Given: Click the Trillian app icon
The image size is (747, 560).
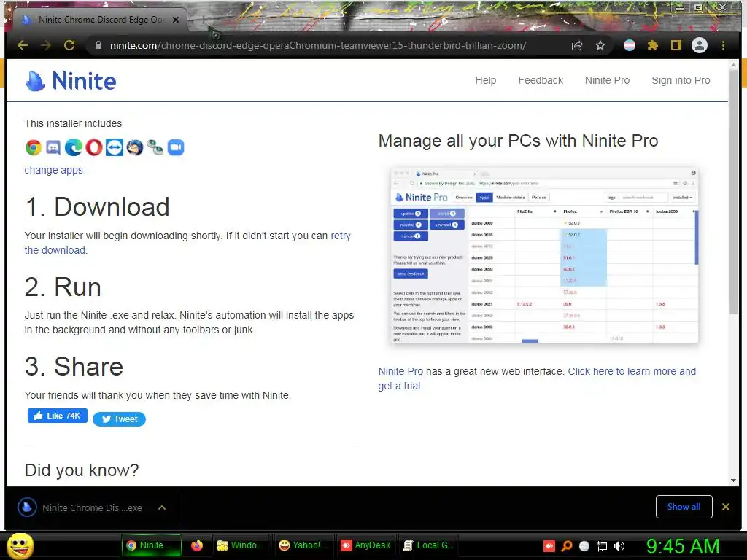Looking at the screenshot, I should coord(155,147).
